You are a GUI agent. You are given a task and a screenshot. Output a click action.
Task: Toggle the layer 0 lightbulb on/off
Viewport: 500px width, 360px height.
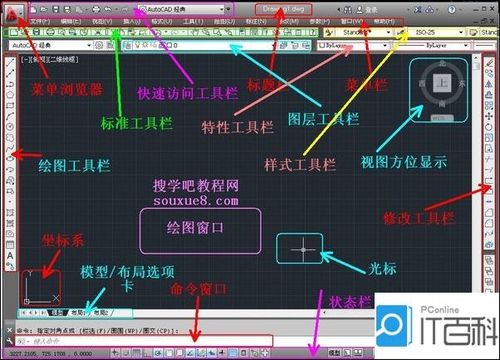137,45
